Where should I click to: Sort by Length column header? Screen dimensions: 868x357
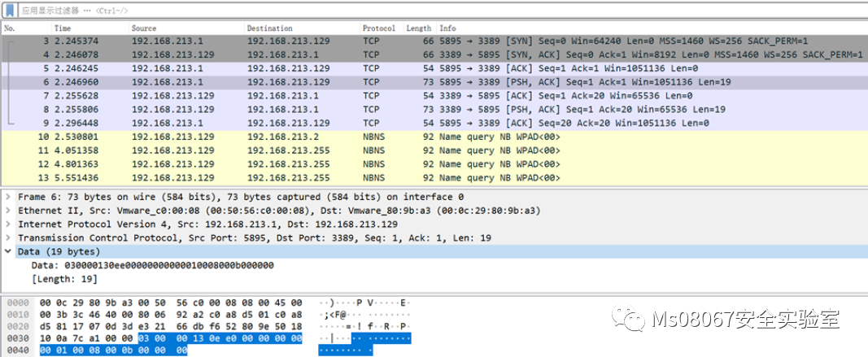click(x=420, y=28)
